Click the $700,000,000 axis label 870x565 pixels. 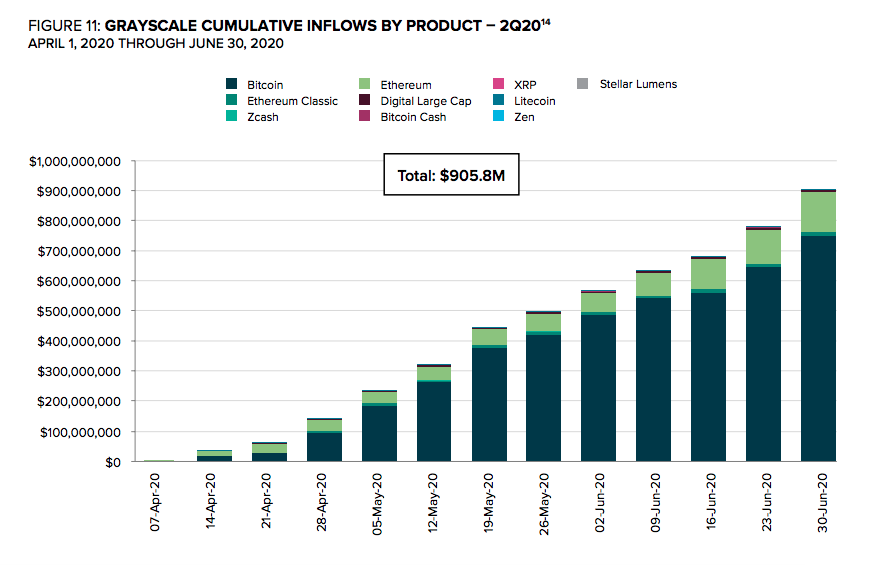79,251
